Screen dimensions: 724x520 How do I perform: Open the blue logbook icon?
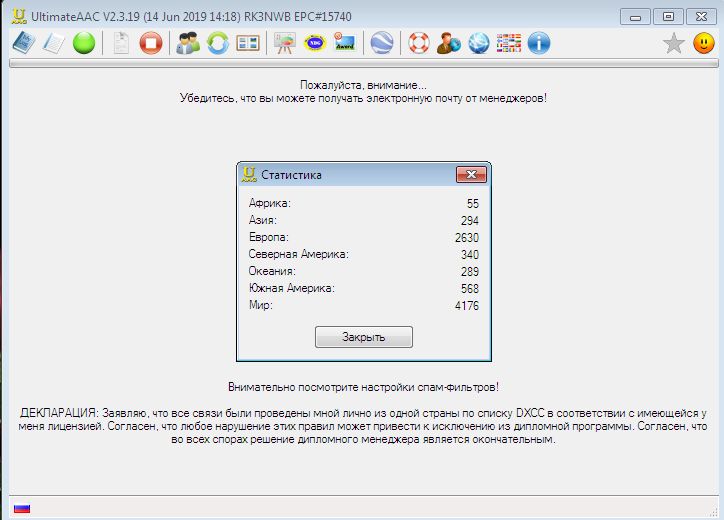(24, 43)
